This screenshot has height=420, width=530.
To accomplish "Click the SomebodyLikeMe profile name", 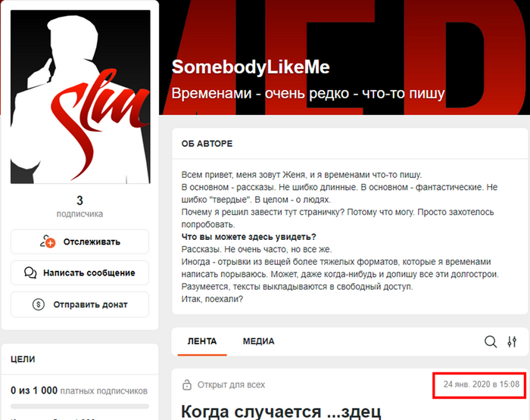I will point(251,67).
